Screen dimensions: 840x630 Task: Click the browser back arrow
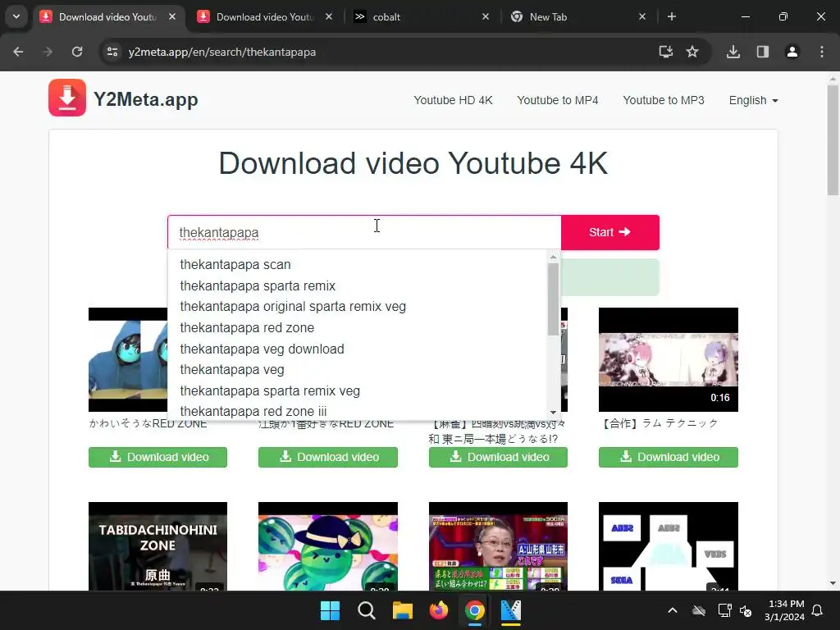click(x=18, y=52)
